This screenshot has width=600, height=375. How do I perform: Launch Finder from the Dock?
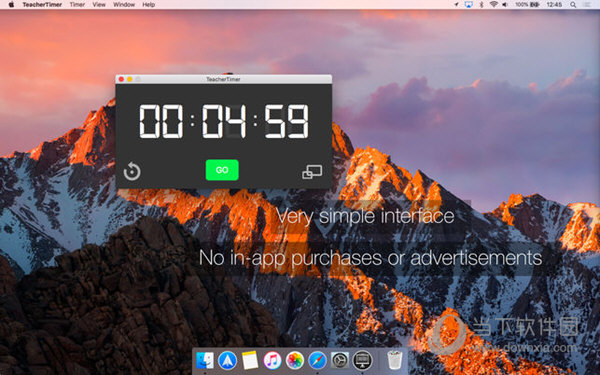tap(205, 360)
